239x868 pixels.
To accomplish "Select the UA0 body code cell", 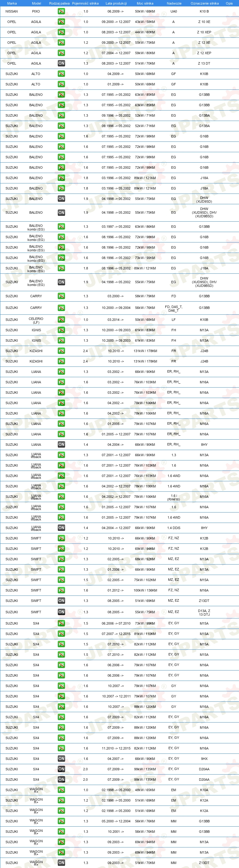I will (x=174, y=11).
